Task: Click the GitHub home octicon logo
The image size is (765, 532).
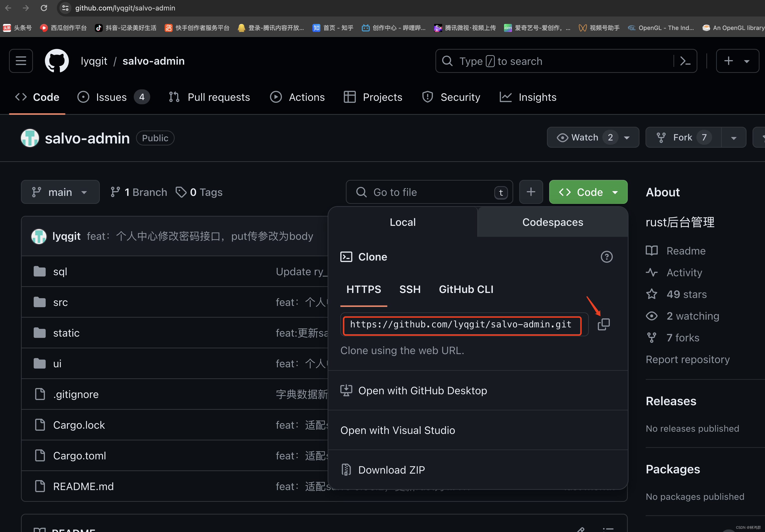Action: (x=56, y=60)
